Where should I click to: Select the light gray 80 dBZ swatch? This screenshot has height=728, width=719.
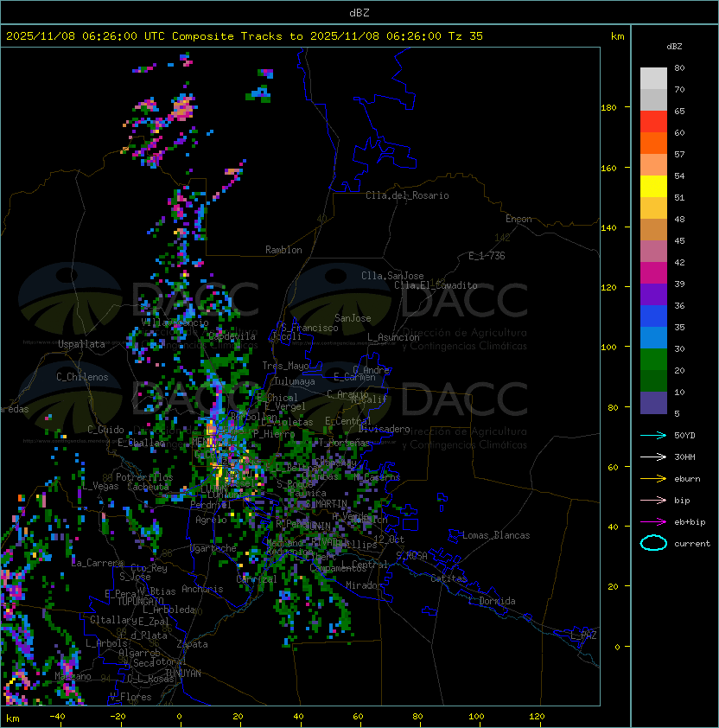(x=653, y=78)
